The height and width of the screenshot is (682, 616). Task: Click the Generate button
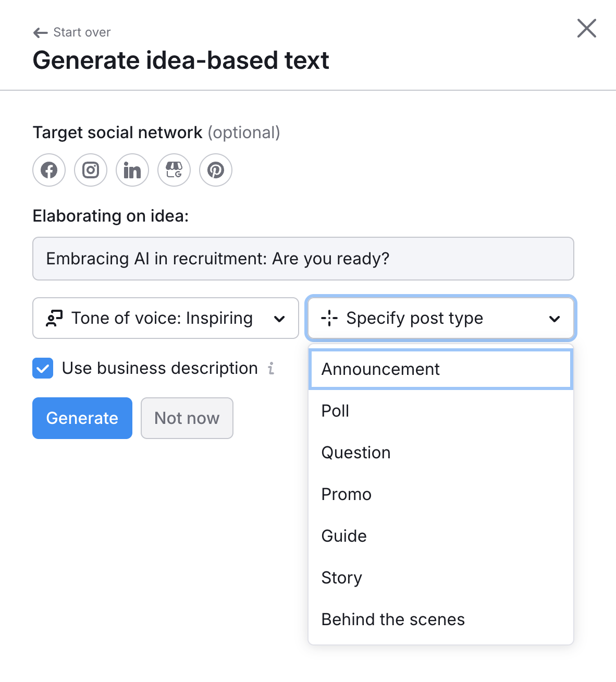[x=82, y=418]
